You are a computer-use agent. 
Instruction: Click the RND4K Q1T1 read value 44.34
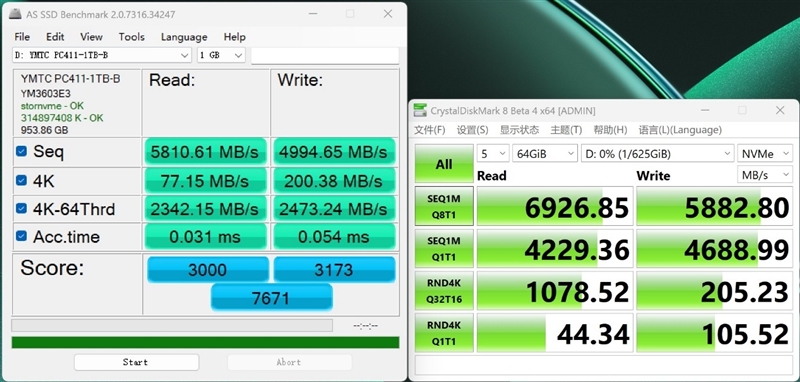[x=555, y=333]
